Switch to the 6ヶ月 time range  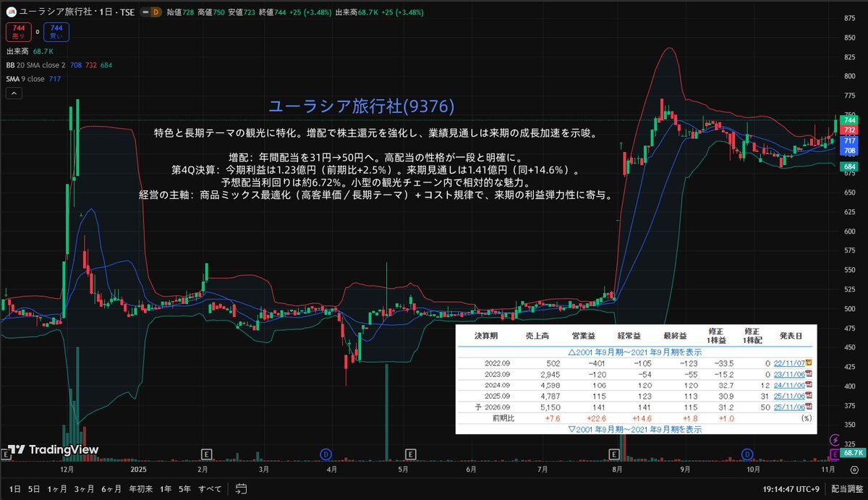[112, 489]
